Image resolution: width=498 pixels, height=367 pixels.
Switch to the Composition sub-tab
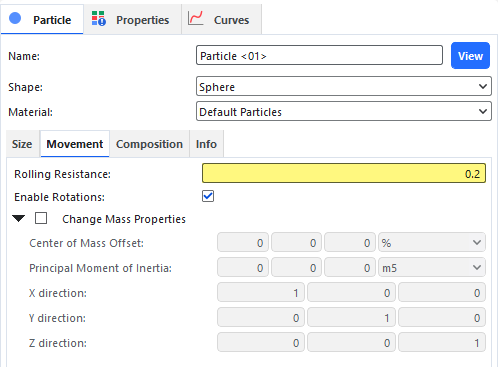tap(149, 144)
